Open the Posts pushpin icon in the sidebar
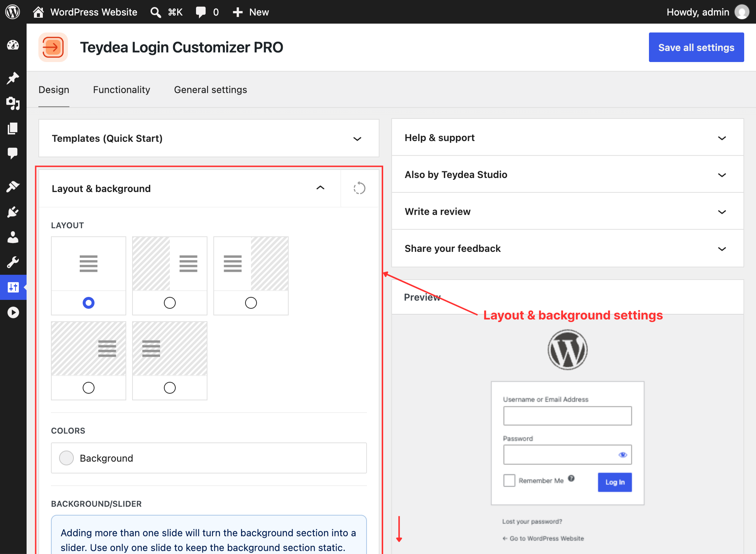The height and width of the screenshot is (554, 756). (x=13, y=78)
